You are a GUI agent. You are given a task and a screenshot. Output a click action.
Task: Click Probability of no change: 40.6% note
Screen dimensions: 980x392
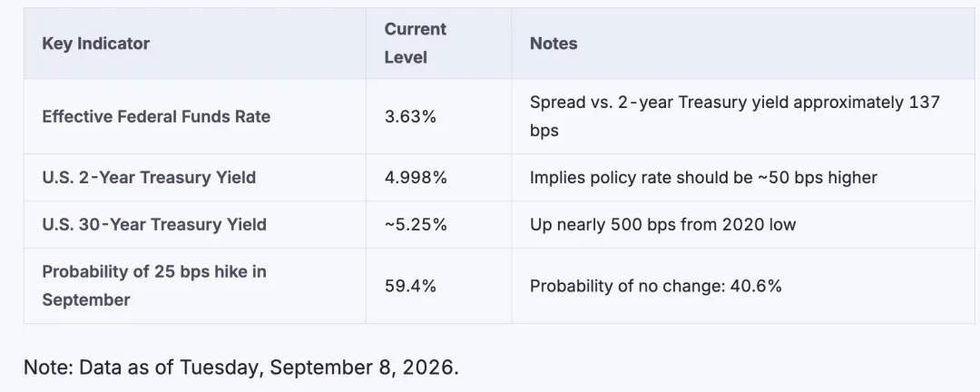[656, 287]
